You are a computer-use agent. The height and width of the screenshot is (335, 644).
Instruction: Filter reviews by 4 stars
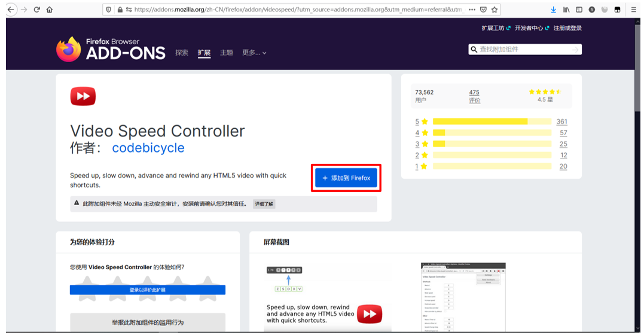[422, 133]
